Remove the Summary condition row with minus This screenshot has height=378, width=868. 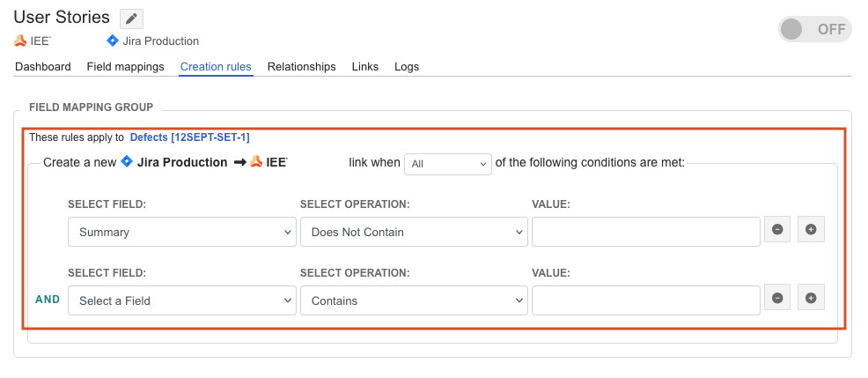point(777,229)
